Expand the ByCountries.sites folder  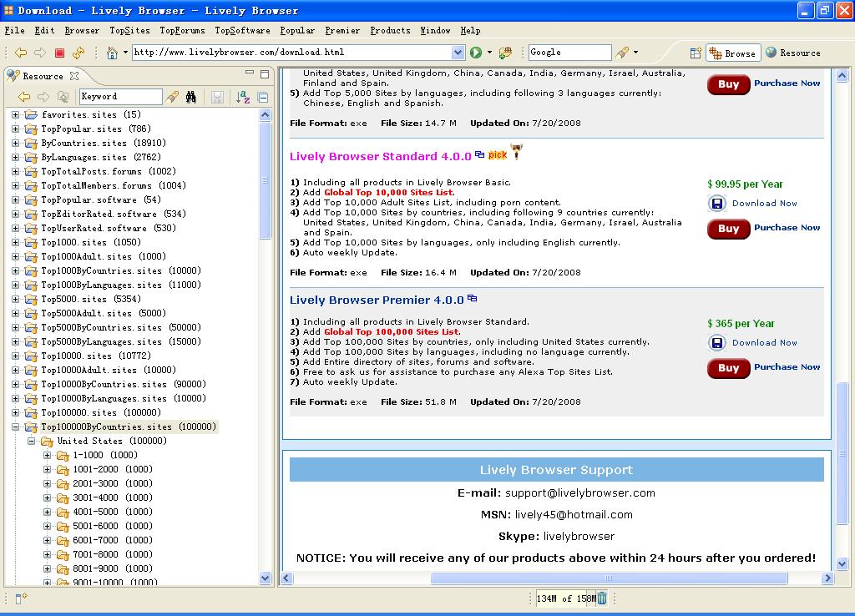click(x=15, y=143)
